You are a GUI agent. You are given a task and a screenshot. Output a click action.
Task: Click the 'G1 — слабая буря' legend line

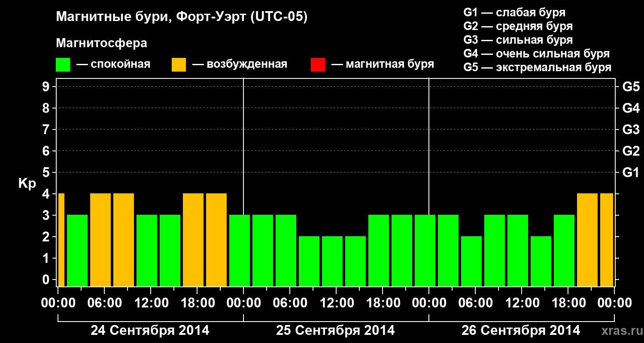(x=514, y=12)
